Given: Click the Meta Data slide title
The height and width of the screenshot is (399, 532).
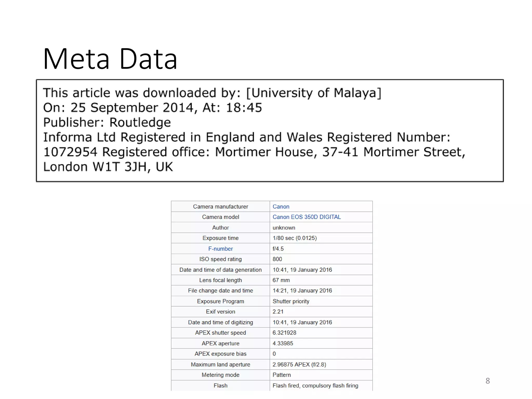Looking at the screenshot, I should point(110,59).
